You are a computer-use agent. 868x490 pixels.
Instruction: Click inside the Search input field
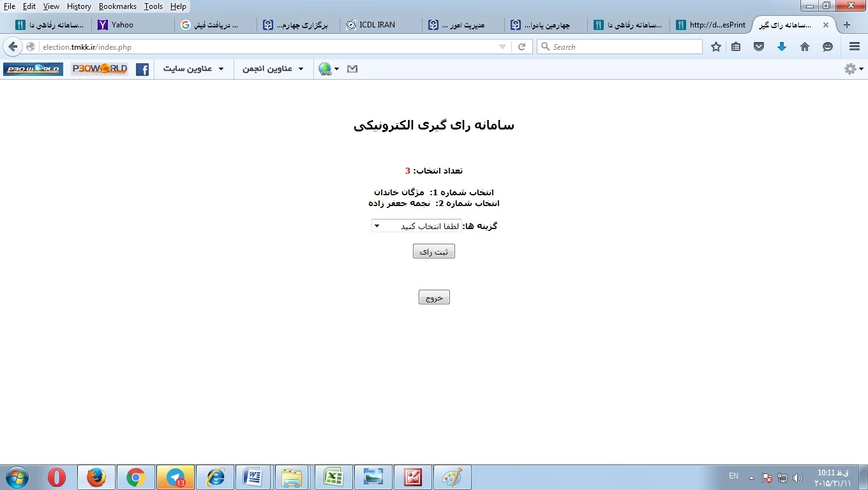(622, 47)
